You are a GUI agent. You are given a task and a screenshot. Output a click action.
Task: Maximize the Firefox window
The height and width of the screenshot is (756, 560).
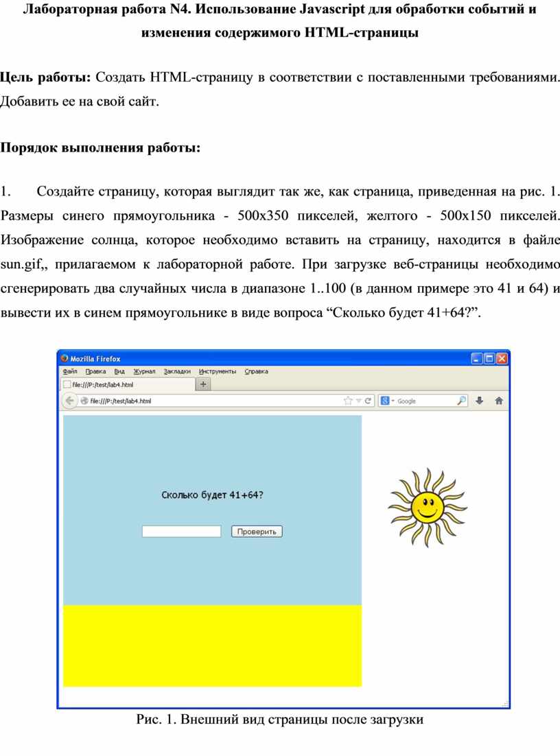pos(489,358)
